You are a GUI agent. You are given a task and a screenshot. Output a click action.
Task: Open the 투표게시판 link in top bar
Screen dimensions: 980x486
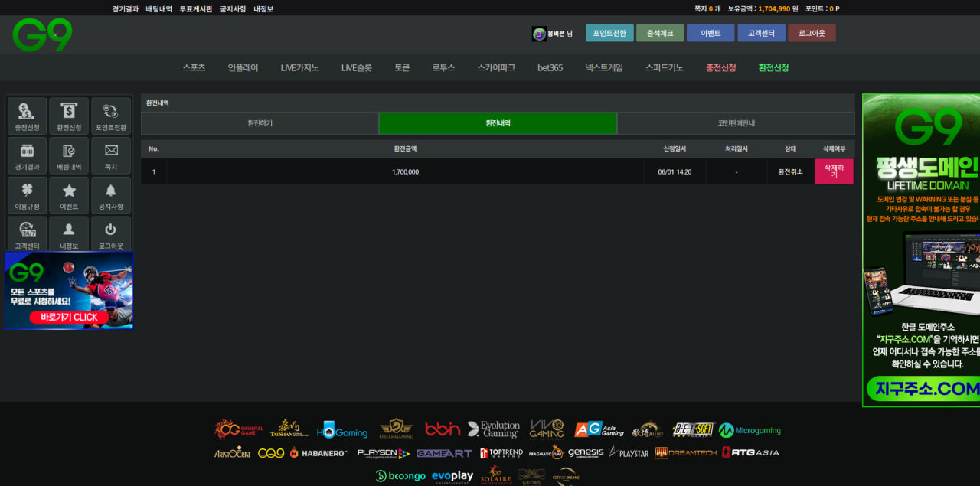click(x=196, y=9)
